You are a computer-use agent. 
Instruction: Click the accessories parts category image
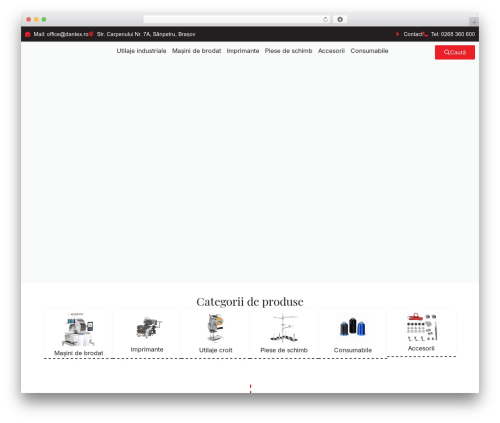(421, 327)
